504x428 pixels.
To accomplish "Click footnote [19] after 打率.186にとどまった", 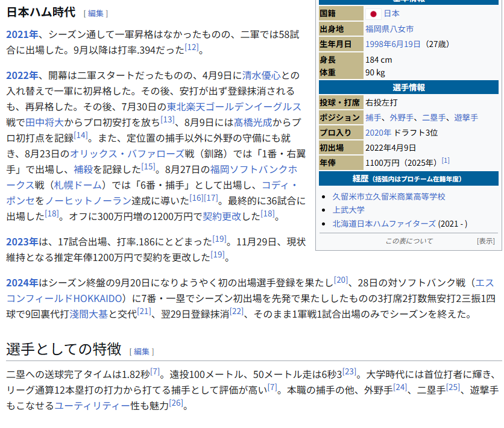I will tap(219, 239).
